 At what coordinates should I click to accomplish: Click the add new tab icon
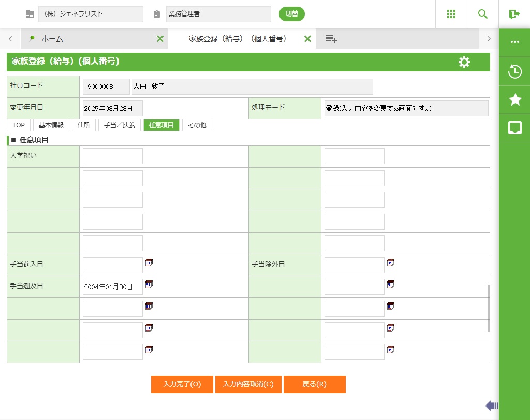pyautogui.click(x=331, y=39)
